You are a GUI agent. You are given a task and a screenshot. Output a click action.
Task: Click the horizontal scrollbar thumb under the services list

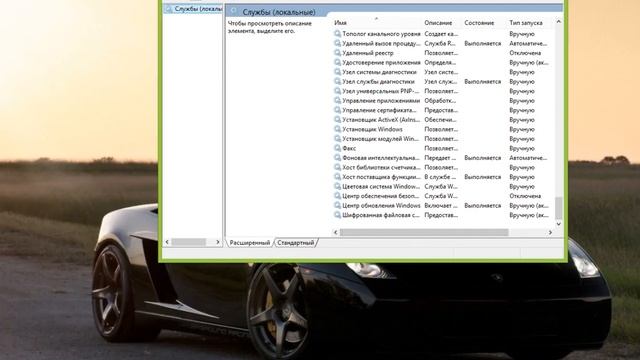click(x=424, y=232)
